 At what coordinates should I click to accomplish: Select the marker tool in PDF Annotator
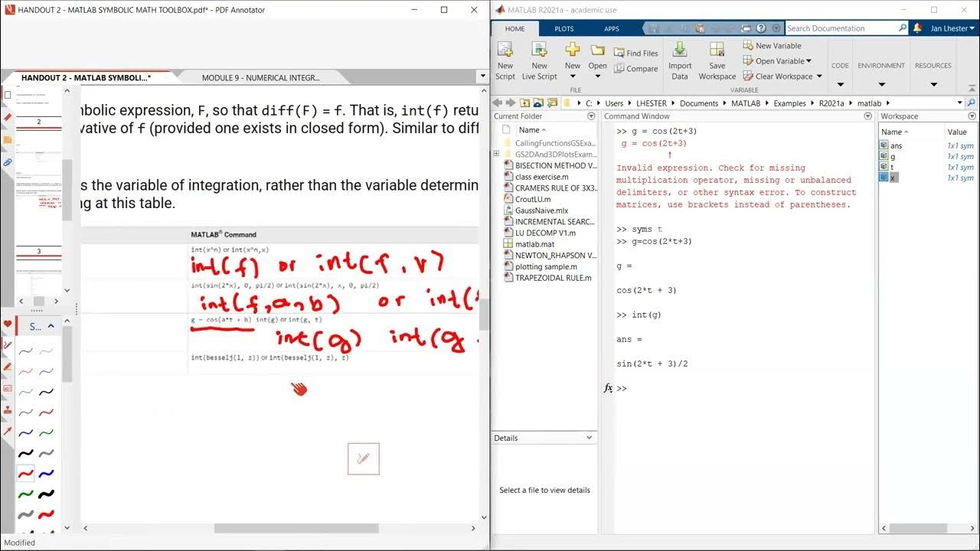tap(8, 367)
